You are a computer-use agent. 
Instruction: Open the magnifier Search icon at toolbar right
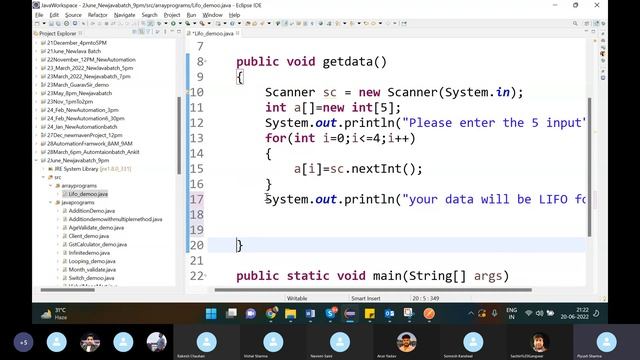click(x=575, y=24)
